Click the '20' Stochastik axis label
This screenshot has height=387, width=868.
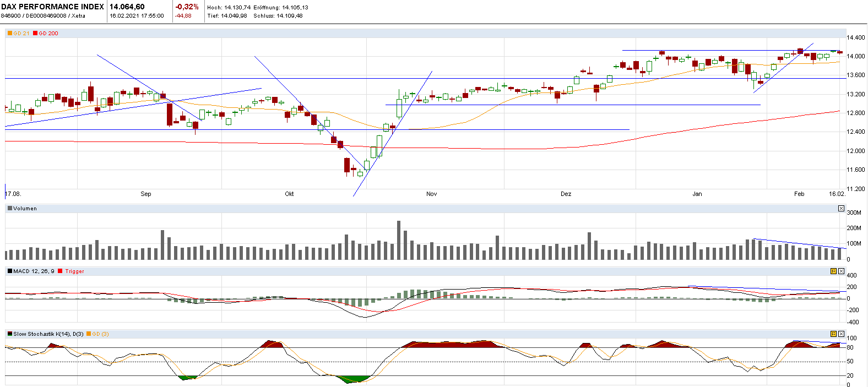(850, 375)
